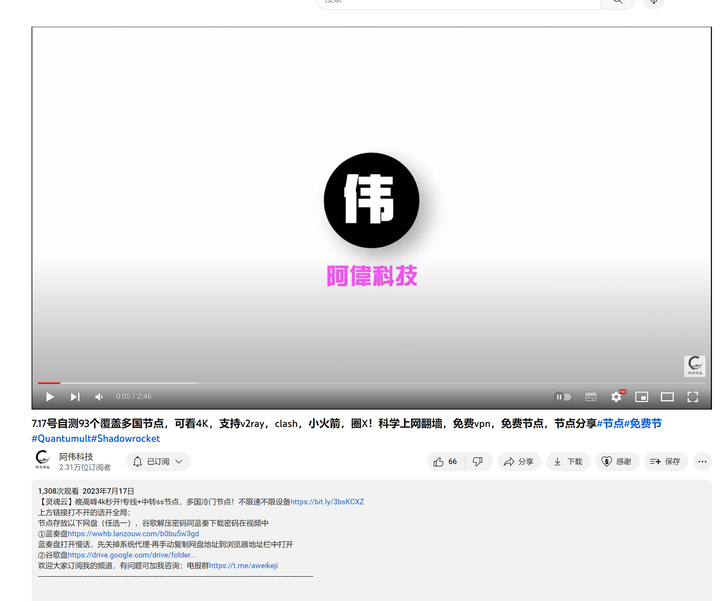
Task: Open the 分享 share dialog
Action: tap(519, 461)
